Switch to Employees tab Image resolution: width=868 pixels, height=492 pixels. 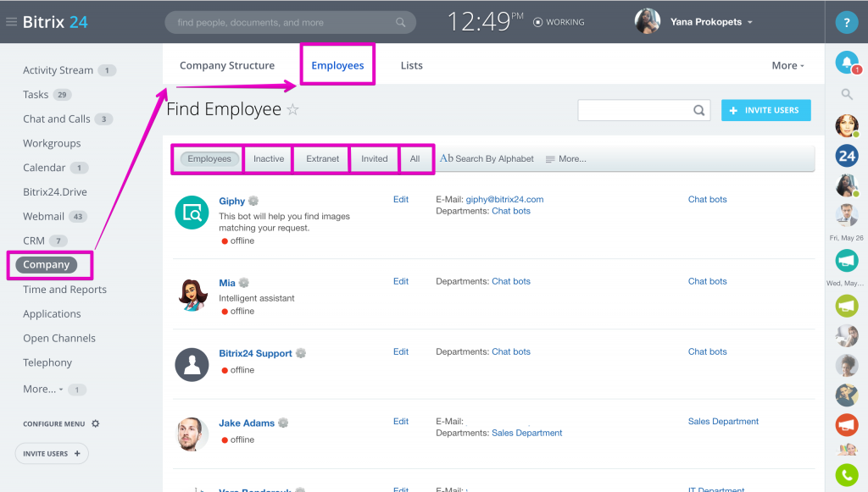point(337,65)
